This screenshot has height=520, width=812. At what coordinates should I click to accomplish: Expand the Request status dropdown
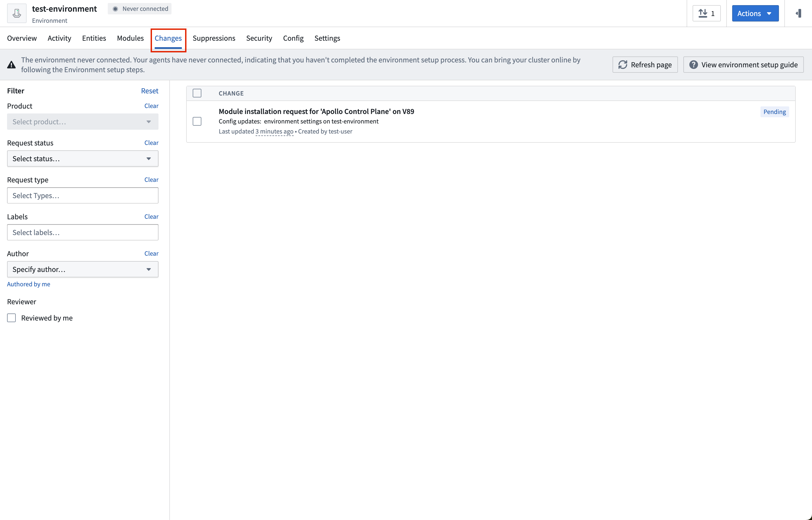tap(83, 158)
